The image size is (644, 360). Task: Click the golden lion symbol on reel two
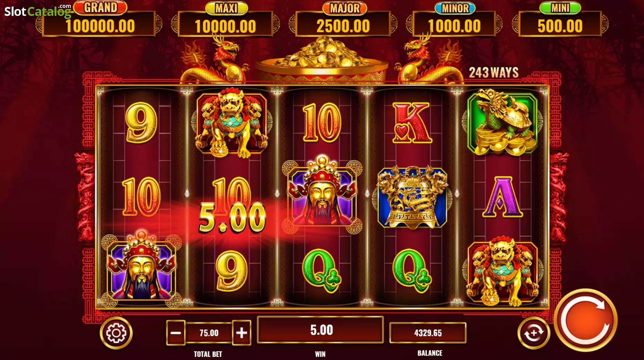coord(231,123)
